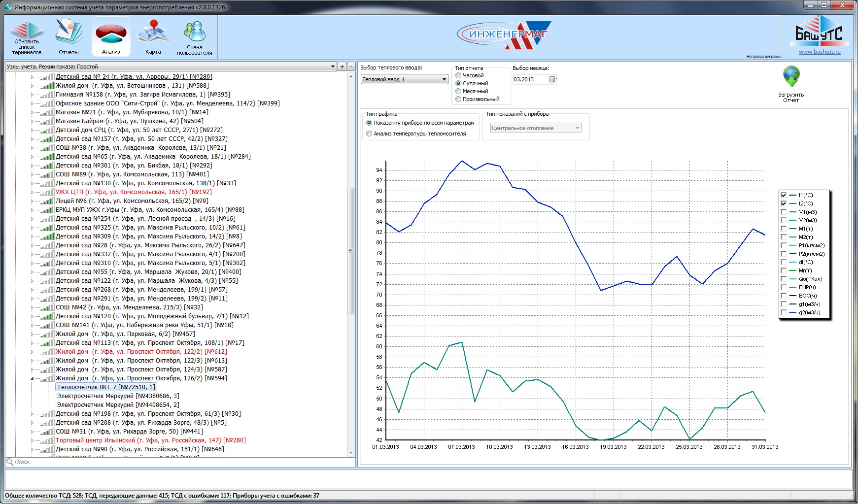Image resolution: width=858 pixels, height=504 pixels.
Task: Select Электросчетчик Меркурий [№4380686, 3]
Action: coord(118,396)
